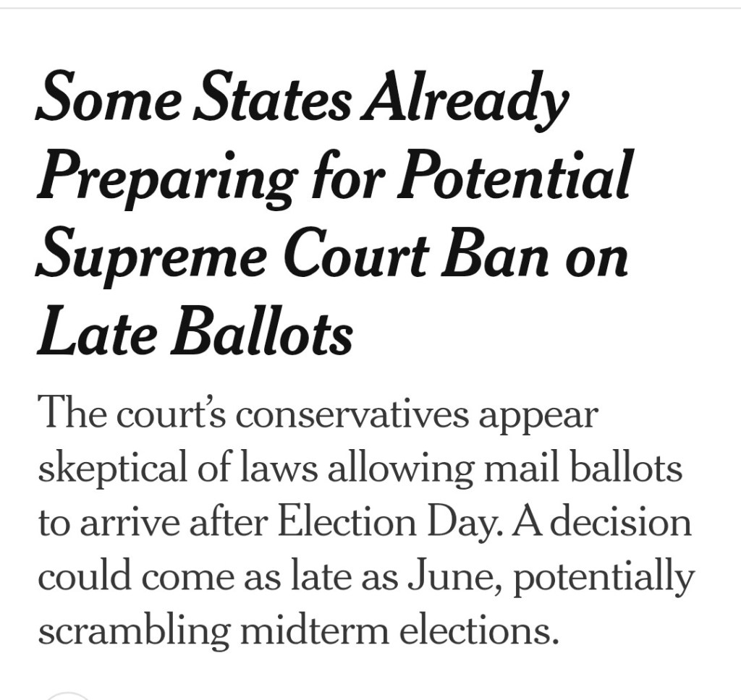Click the word "Potential" in the headline

(x=515, y=175)
